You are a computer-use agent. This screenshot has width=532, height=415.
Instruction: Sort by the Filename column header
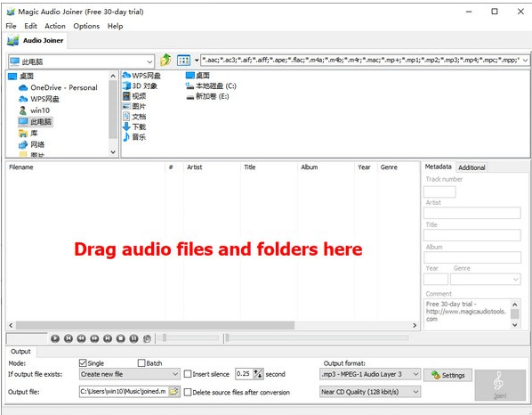pos(85,167)
